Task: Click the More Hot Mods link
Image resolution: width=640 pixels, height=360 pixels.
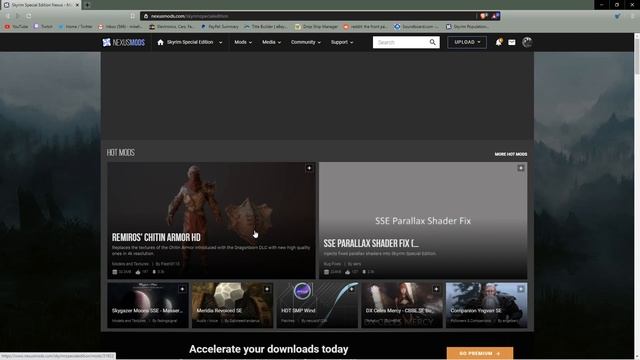Action: coord(511,154)
